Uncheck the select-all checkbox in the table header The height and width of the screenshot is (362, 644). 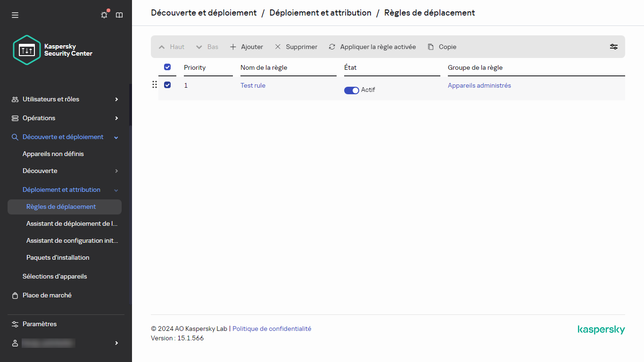coord(167,67)
